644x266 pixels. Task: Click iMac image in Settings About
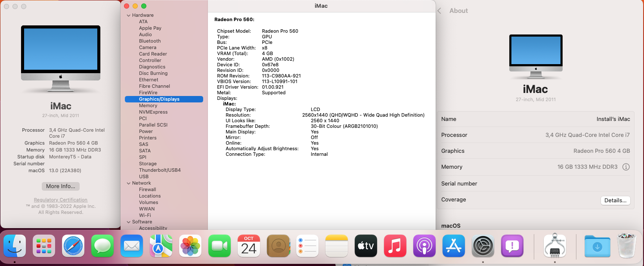[536, 57]
